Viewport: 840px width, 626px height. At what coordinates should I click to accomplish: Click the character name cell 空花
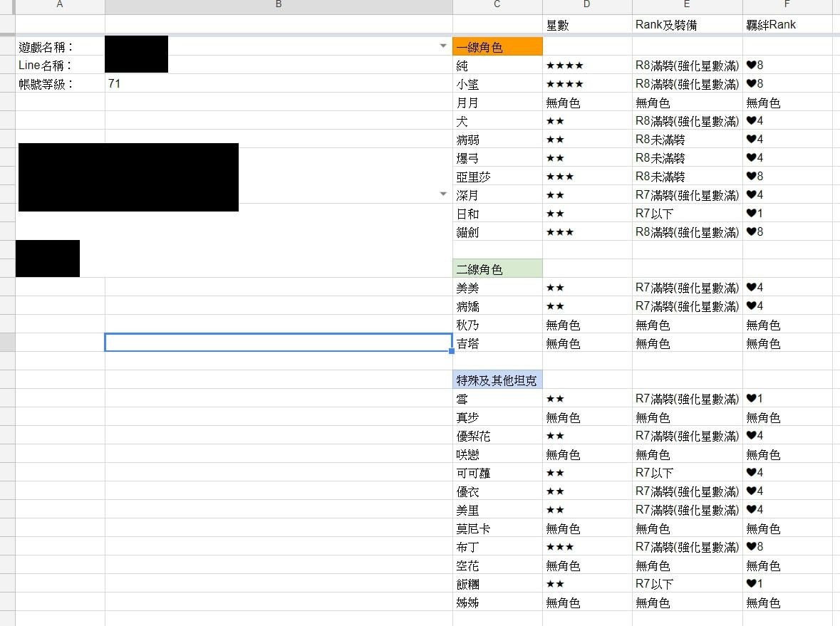498,565
